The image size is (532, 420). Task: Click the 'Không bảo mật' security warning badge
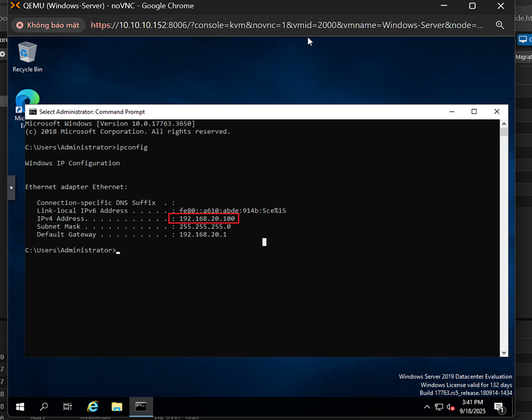pos(49,25)
